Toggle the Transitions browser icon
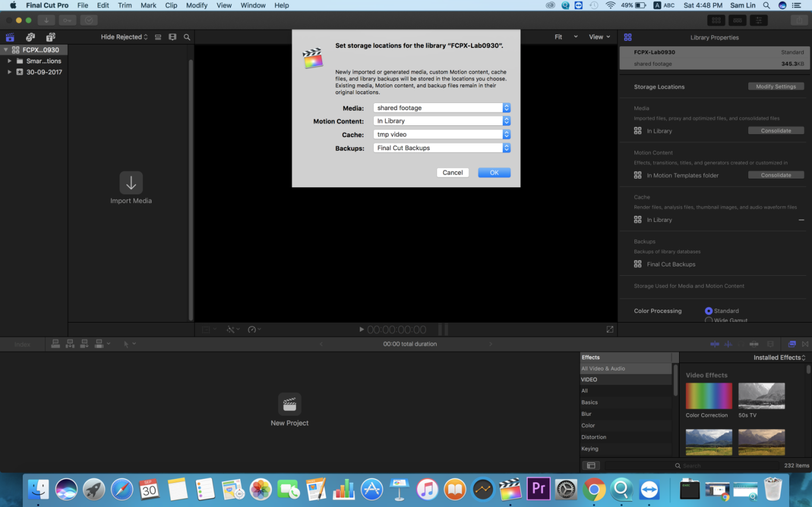The image size is (812, 507). tap(806, 344)
